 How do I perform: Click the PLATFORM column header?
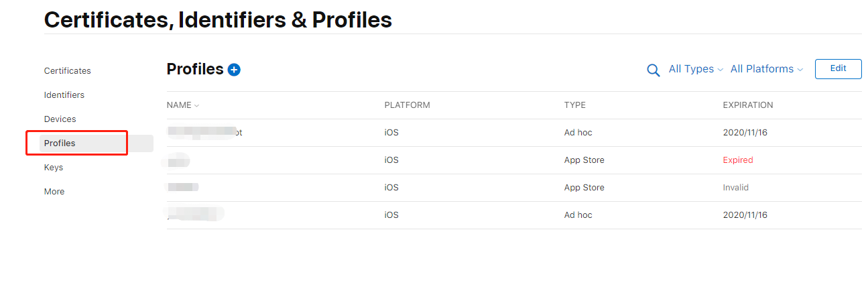click(408, 105)
